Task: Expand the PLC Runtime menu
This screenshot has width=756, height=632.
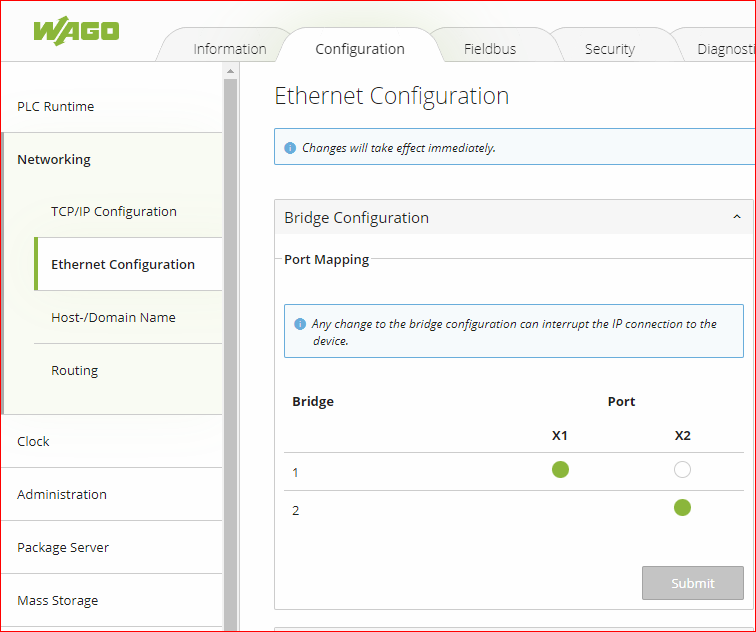Action: pos(56,107)
